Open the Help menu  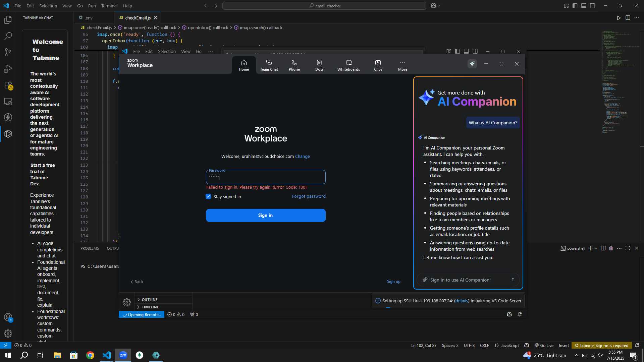[127, 6]
